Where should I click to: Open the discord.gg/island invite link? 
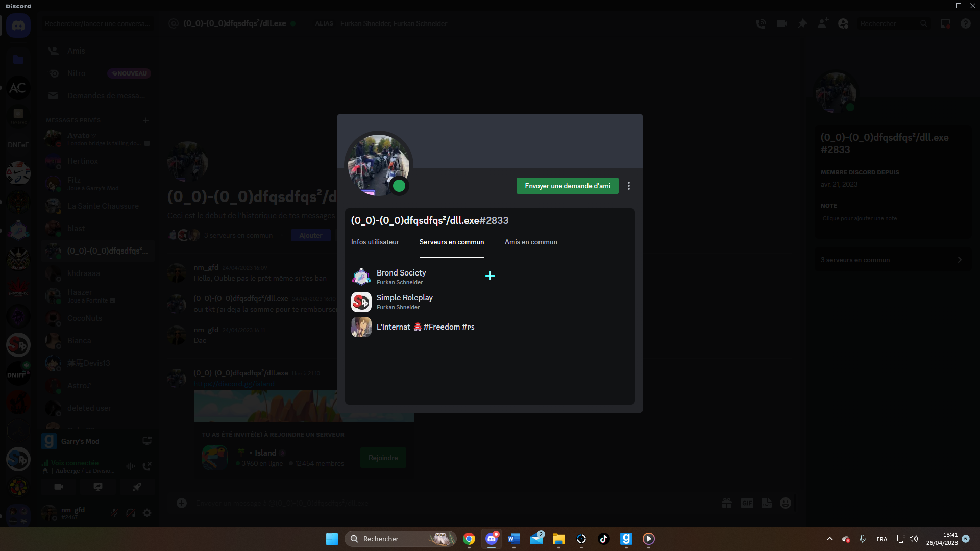[234, 384]
